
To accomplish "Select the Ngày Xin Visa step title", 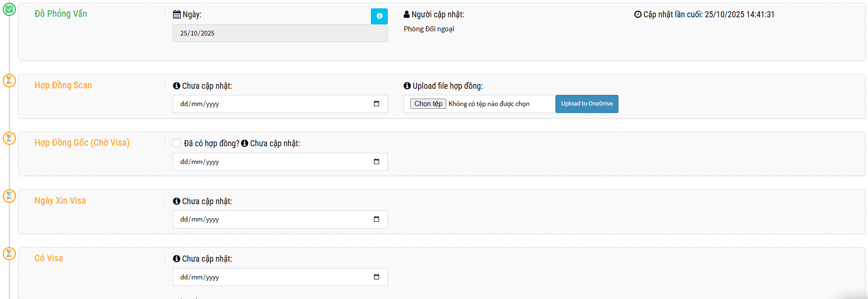I will click(60, 201).
